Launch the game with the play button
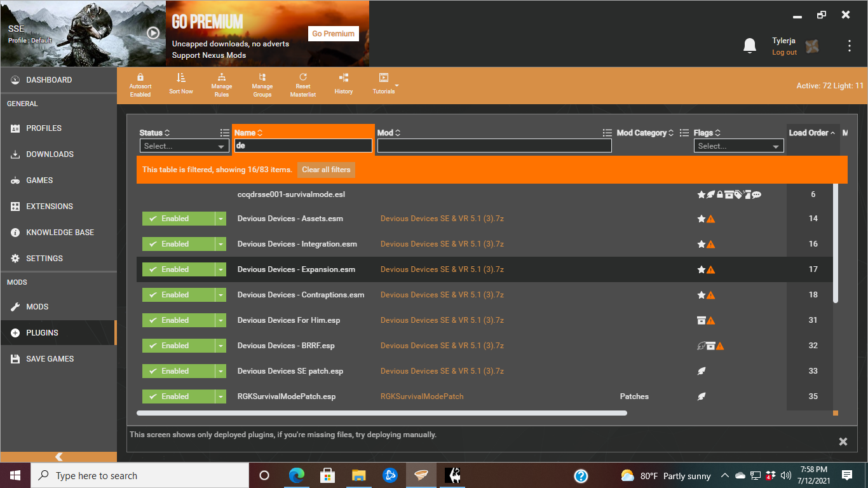The image size is (868, 488). coord(153,33)
